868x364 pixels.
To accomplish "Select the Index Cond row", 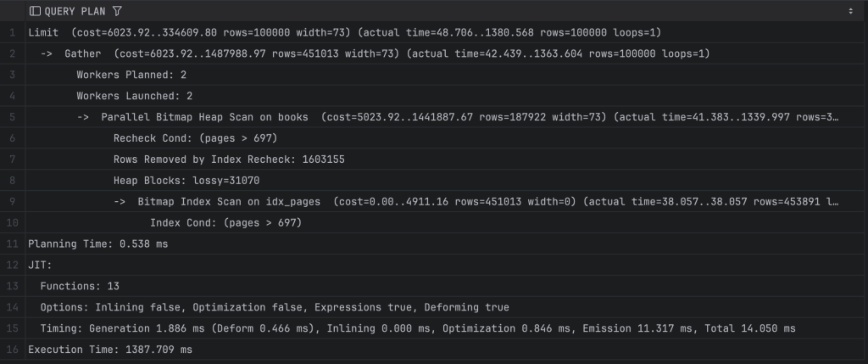I will 225,222.
